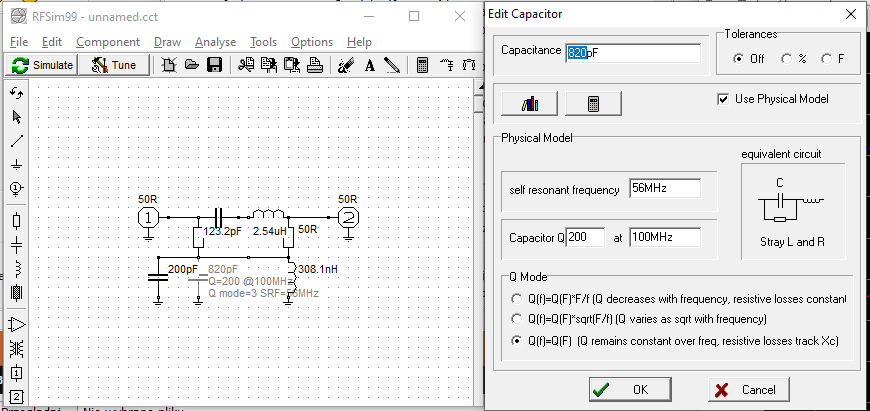Open the calculator tool in main toolbar
This screenshot has width=870, height=411.
pyautogui.click(x=423, y=66)
